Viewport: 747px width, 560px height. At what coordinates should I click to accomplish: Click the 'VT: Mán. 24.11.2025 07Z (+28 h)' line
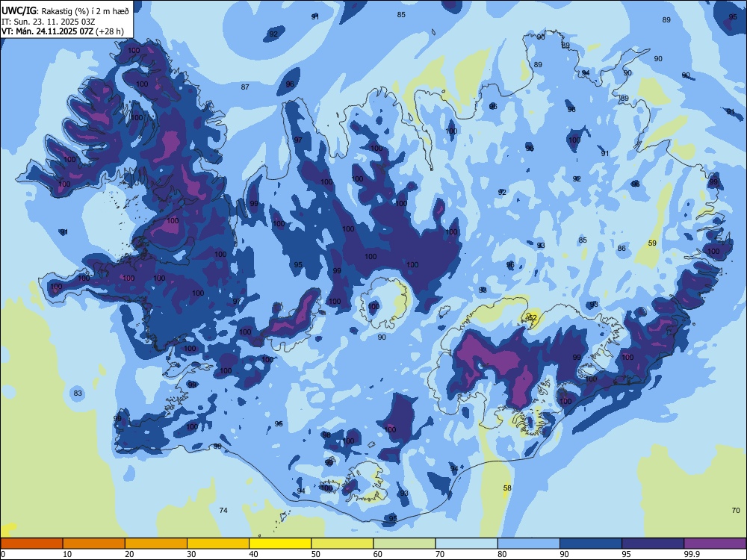(63, 31)
